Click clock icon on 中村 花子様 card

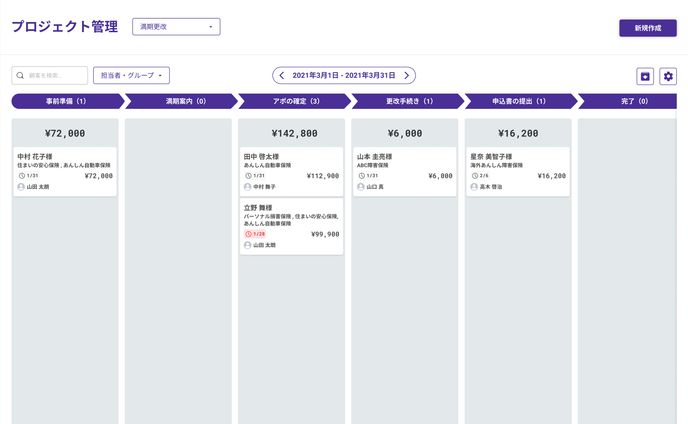tap(22, 176)
